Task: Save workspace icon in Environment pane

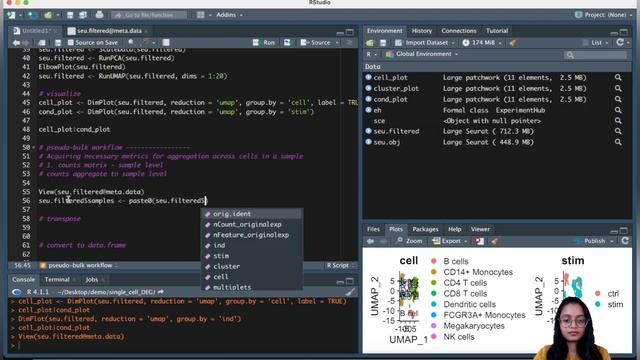Action: [383, 43]
